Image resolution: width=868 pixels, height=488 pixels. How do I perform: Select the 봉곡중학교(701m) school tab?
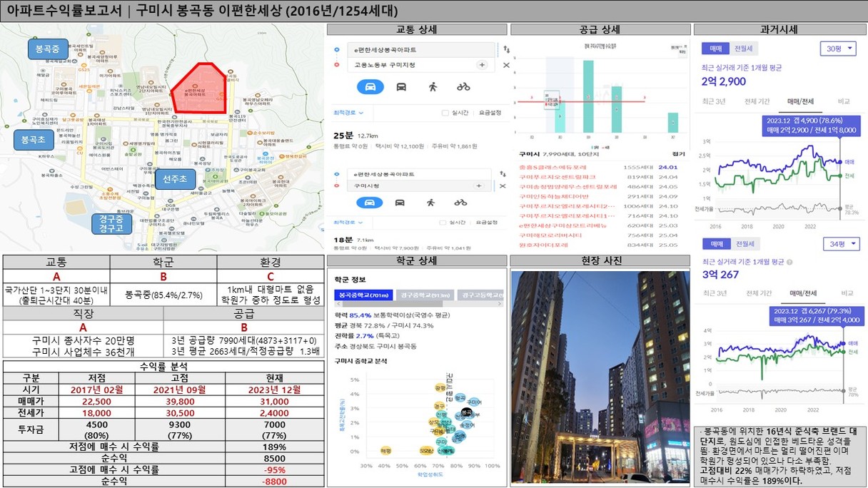click(x=363, y=295)
